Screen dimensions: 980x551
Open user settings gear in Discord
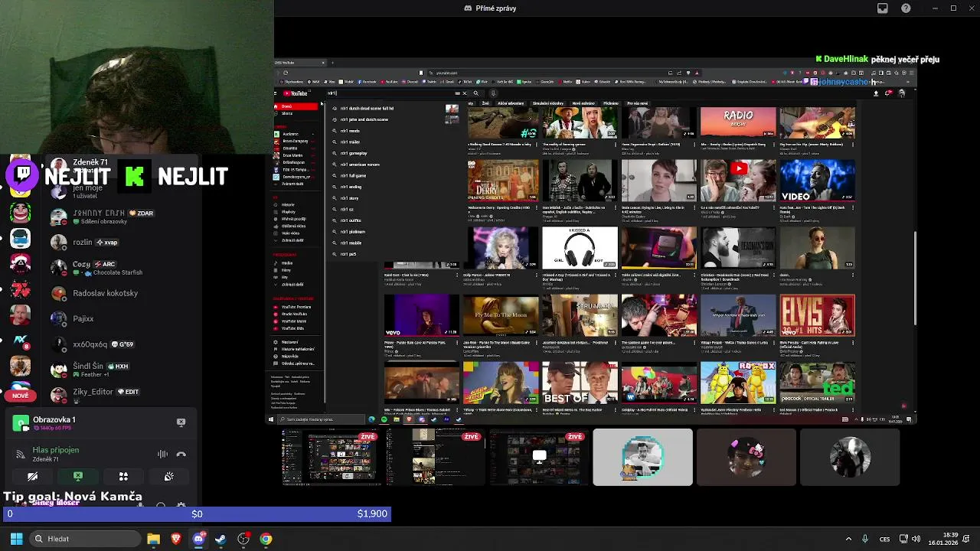181,506
